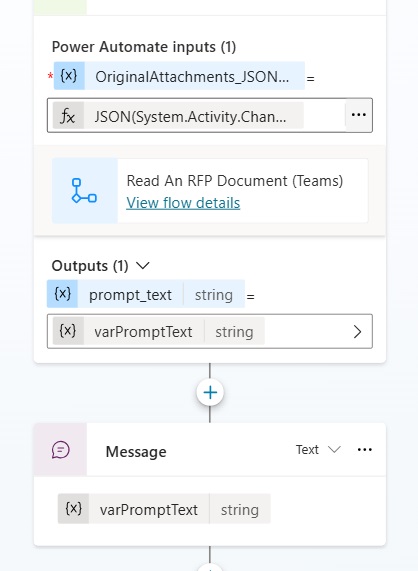Open View flow details link
Image resolution: width=418 pixels, height=571 pixels.
[x=183, y=203]
